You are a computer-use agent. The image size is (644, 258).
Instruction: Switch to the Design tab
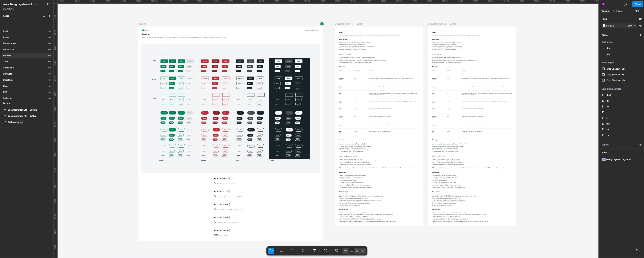click(605, 11)
